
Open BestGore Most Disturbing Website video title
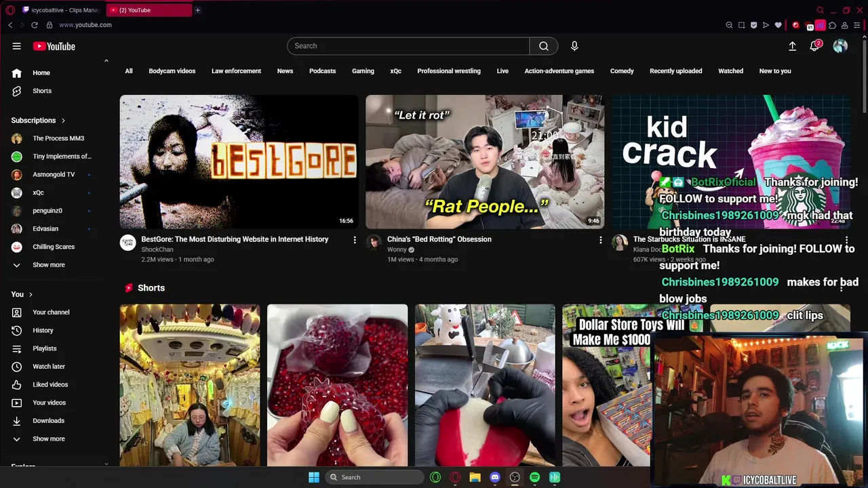pos(235,239)
